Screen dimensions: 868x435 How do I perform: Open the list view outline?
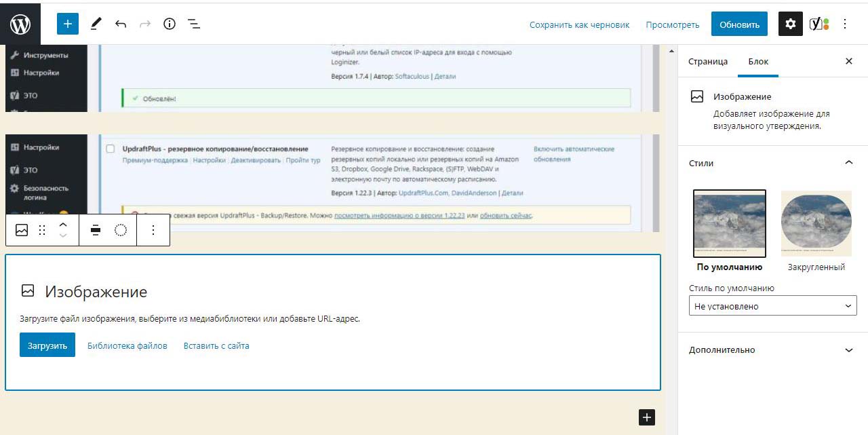[x=194, y=24]
